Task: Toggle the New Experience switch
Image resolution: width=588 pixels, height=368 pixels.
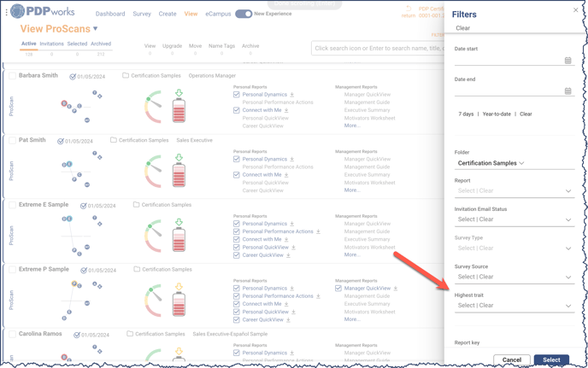Action: click(x=244, y=14)
